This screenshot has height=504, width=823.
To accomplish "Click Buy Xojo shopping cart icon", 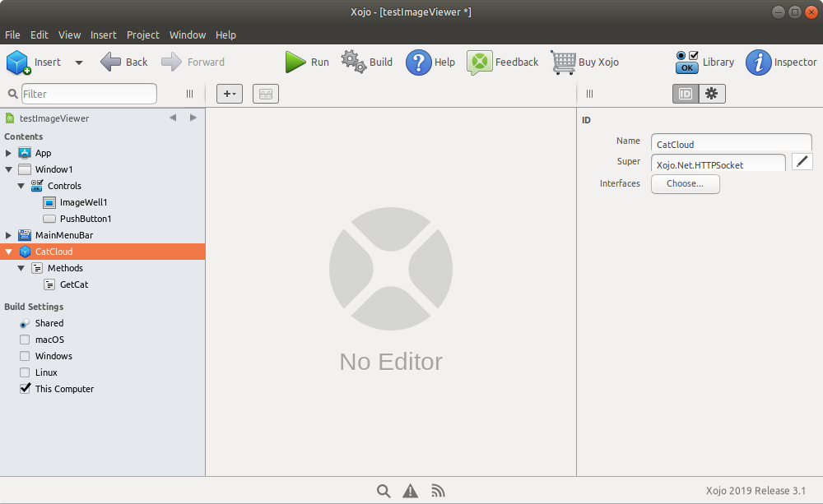I will (x=563, y=62).
